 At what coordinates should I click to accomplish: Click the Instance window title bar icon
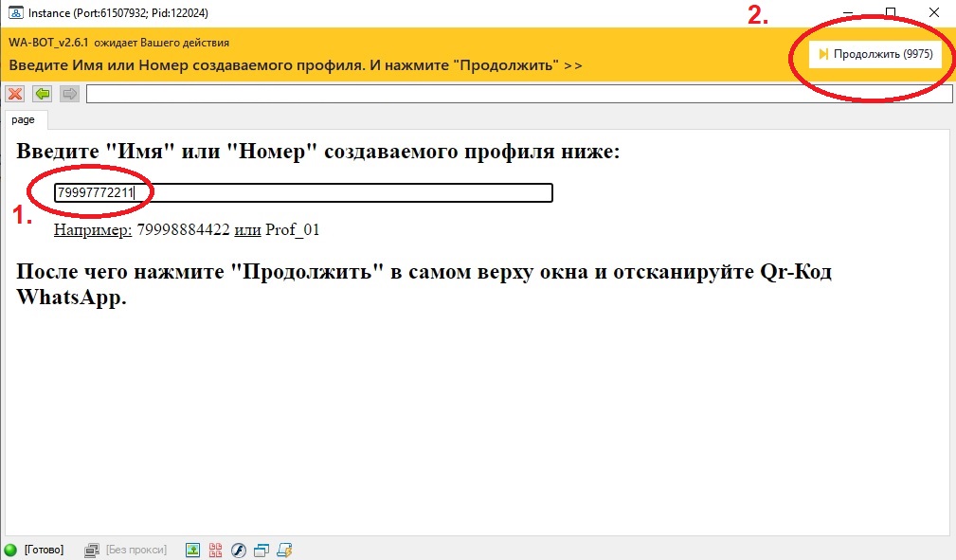tap(15, 13)
